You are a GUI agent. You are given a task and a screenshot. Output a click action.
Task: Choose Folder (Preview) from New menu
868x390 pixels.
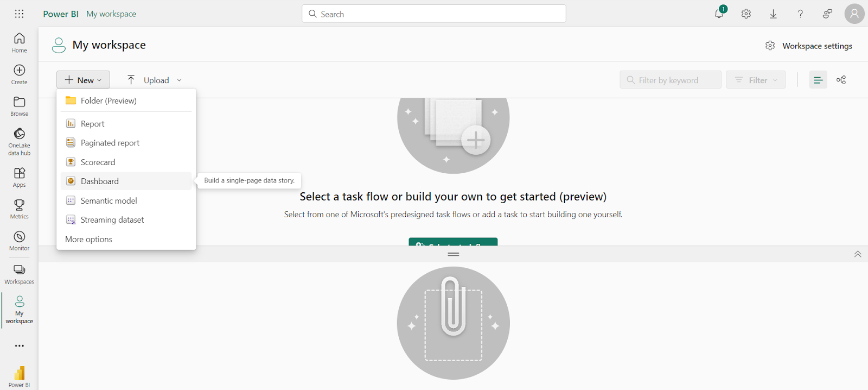(x=126, y=100)
